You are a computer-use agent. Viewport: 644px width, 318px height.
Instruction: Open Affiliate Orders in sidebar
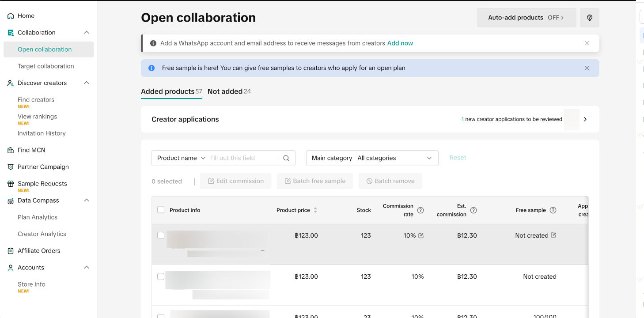[x=39, y=251]
